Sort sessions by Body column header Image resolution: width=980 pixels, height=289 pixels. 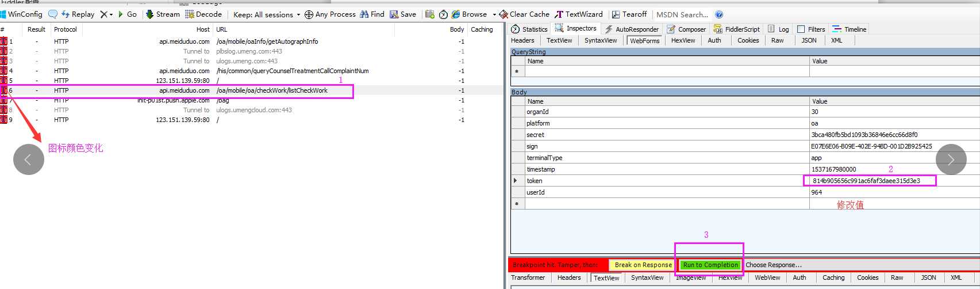coord(457,29)
